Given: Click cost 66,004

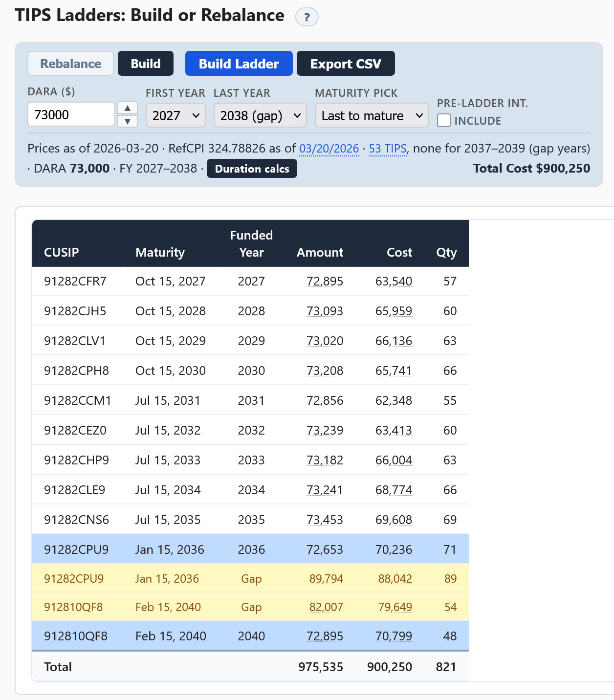Looking at the screenshot, I should click(x=394, y=460).
